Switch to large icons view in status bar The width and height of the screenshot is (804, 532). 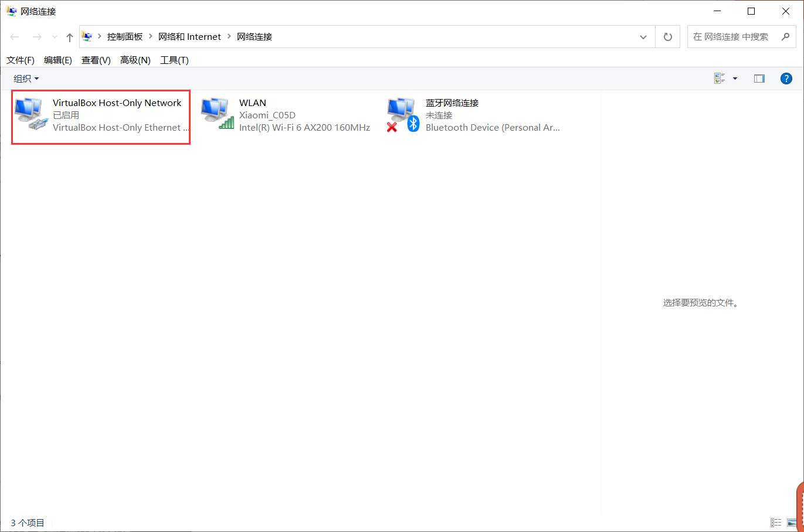pos(792,523)
